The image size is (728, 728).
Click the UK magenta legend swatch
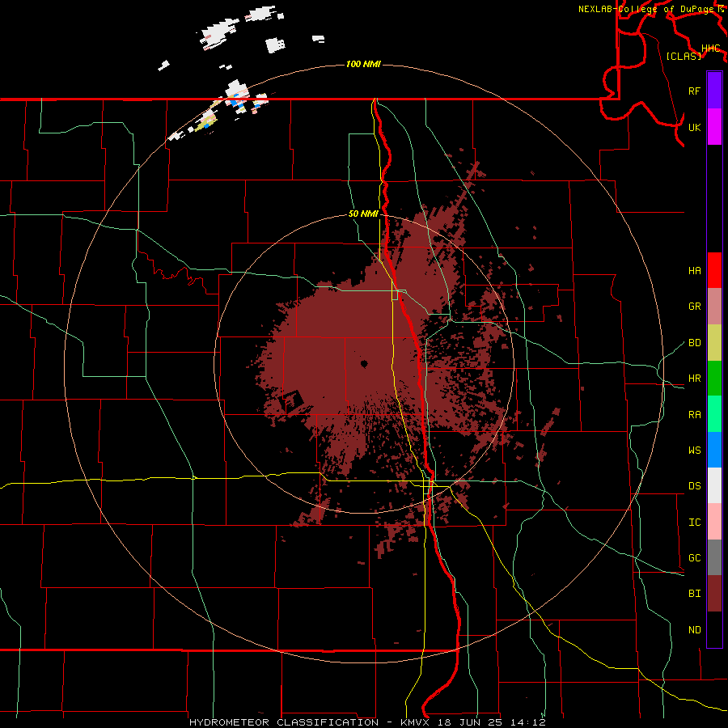(714, 127)
